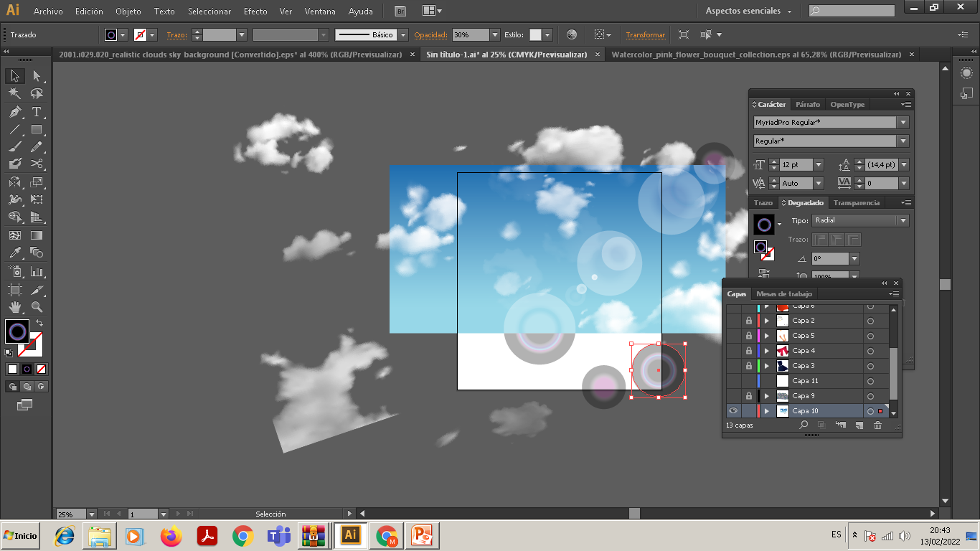The height and width of the screenshot is (551, 980).
Task: Select the Line Segment tool
Action: point(14,130)
